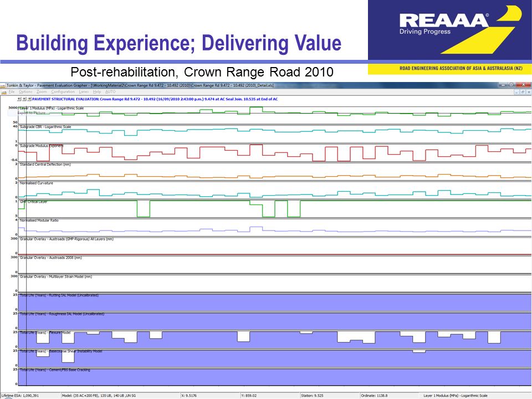Click the Total Life Roughness IAL Model label
This screenshot has height=399, width=532.
[62, 314]
